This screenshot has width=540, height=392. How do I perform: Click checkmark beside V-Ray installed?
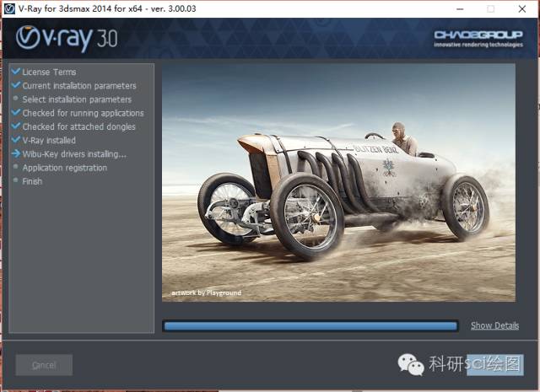click(x=16, y=139)
